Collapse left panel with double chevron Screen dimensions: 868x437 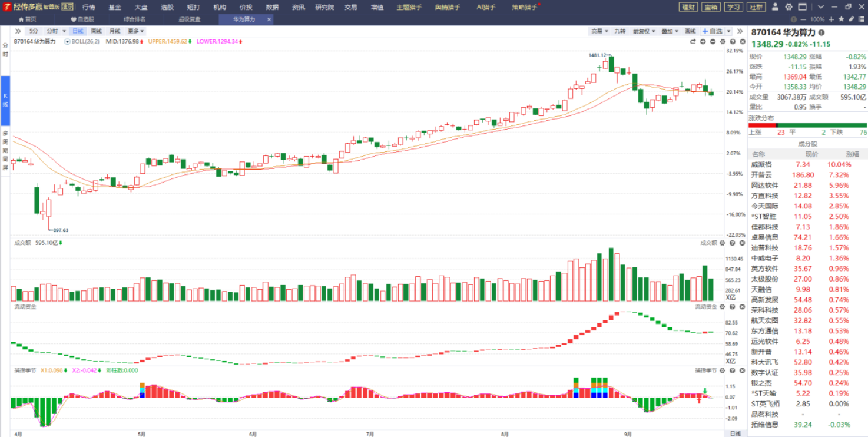18,31
